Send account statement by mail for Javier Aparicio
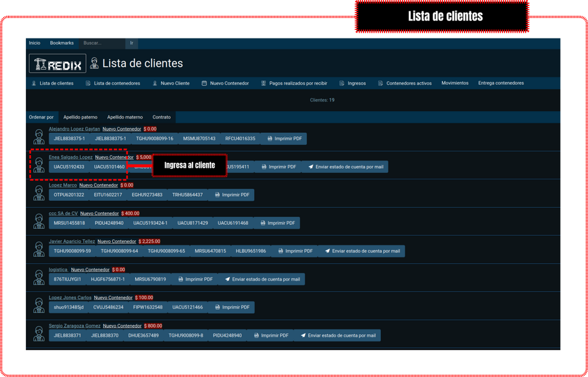The image size is (588, 377). (362, 251)
